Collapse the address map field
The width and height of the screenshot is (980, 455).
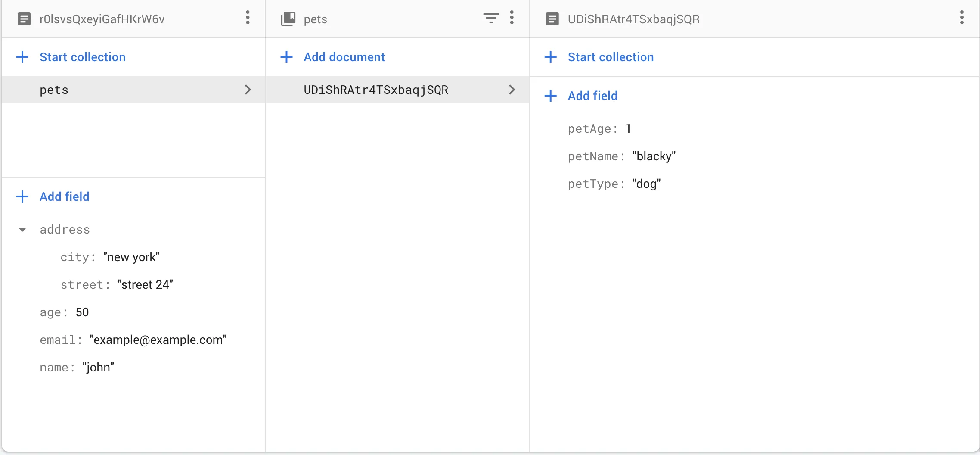point(22,230)
